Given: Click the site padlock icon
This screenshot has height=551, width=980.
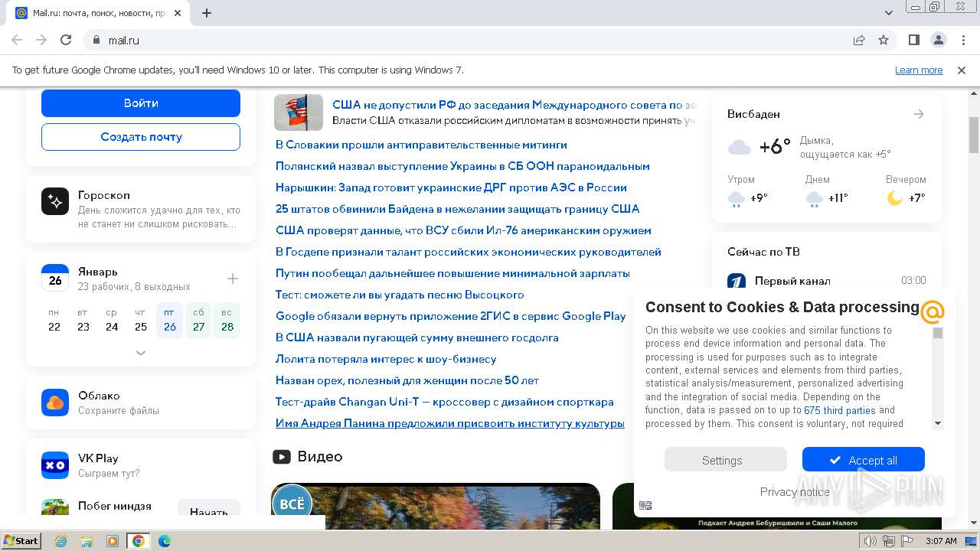Looking at the screenshot, I should [x=96, y=40].
